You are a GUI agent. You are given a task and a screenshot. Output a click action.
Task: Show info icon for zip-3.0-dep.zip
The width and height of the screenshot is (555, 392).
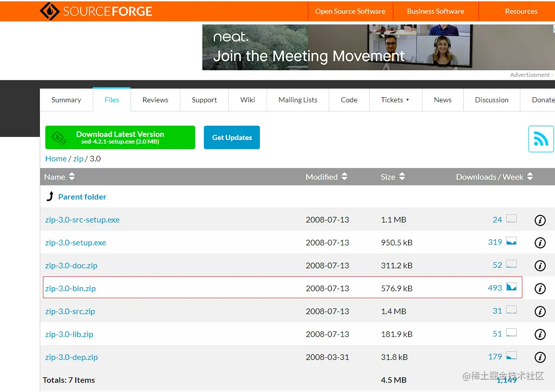[x=540, y=357]
